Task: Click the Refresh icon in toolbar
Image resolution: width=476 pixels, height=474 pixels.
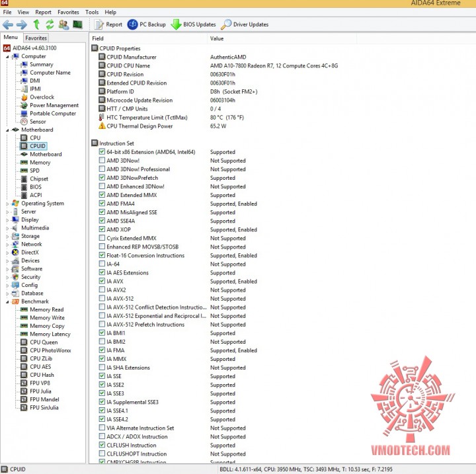Action: (50, 24)
